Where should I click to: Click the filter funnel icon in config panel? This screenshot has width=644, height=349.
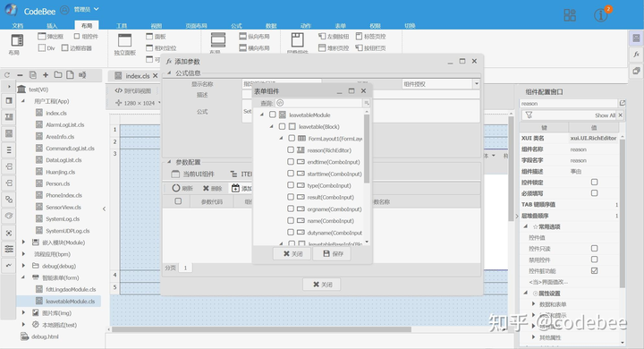tap(529, 115)
